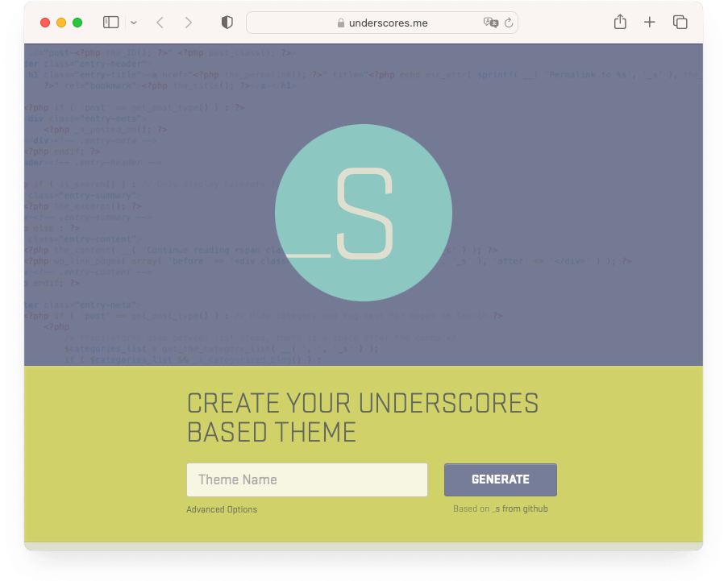728x581 pixels.
Task: Go forward to the next page
Action: (x=189, y=23)
